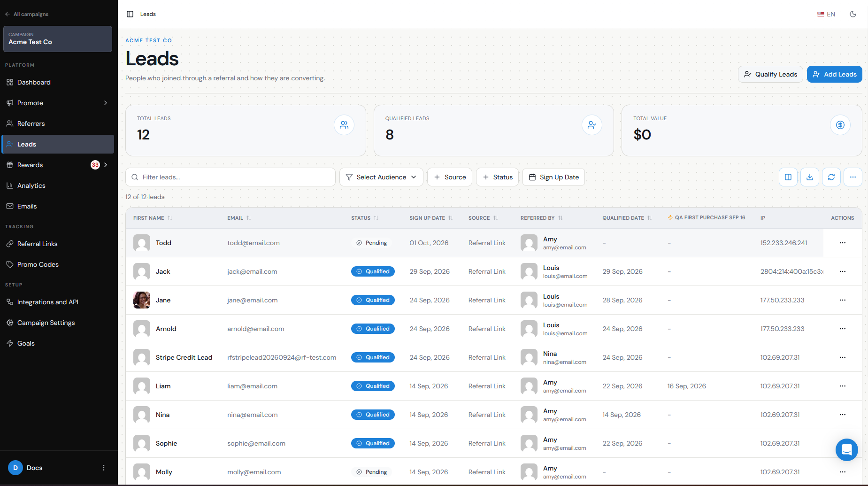Open the Goals page
Viewport: 868px width, 486px height.
click(58, 343)
